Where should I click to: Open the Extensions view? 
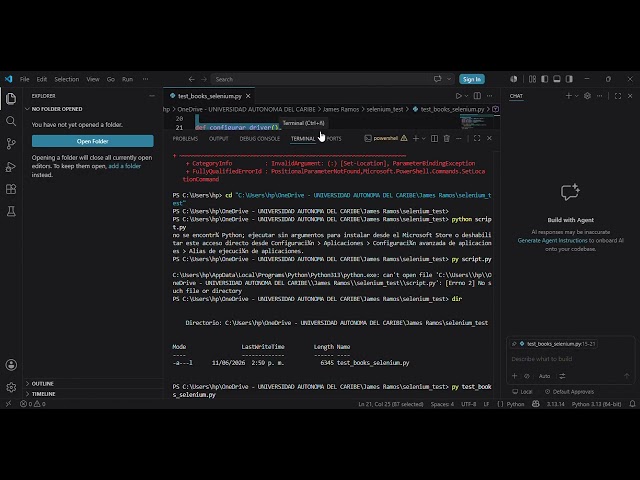click(x=11, y=189)
